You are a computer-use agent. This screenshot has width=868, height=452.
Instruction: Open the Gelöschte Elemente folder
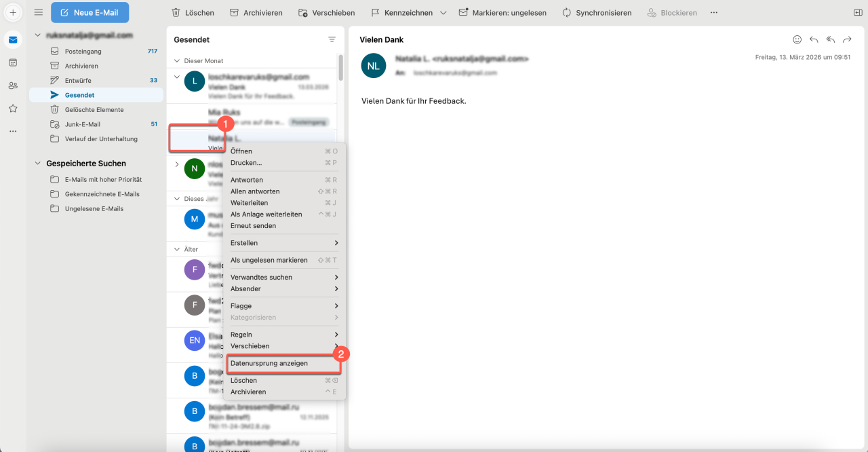pyautogui.click(x=96, y=109)
